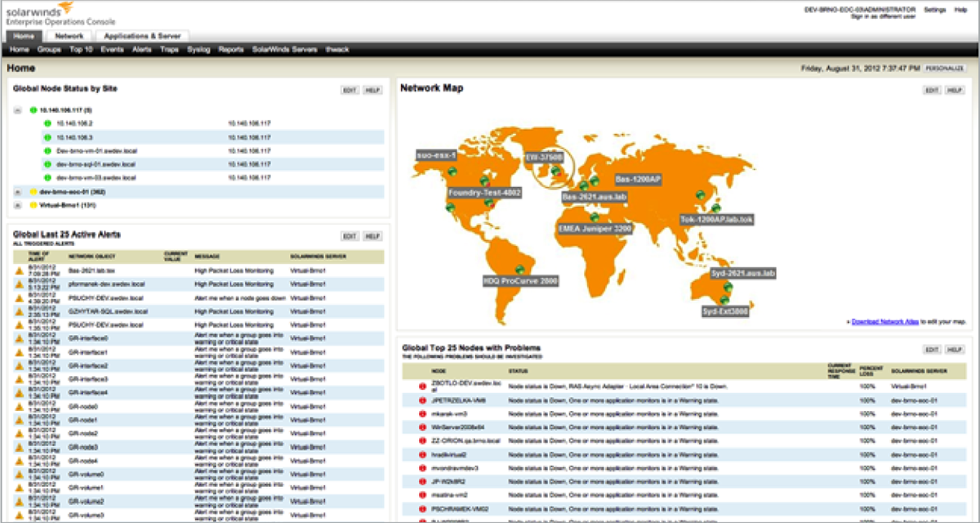
Task: Open mvondravmdev3 node entry
Action: pos(454,467)
